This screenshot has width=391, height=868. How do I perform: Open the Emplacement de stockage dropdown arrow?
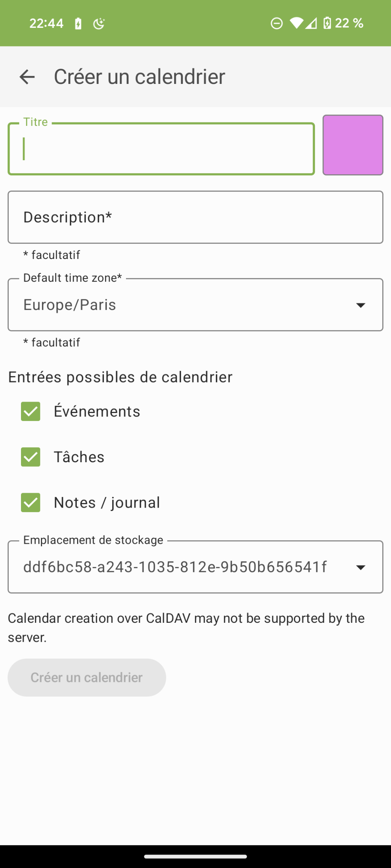[x=360, y=567]
